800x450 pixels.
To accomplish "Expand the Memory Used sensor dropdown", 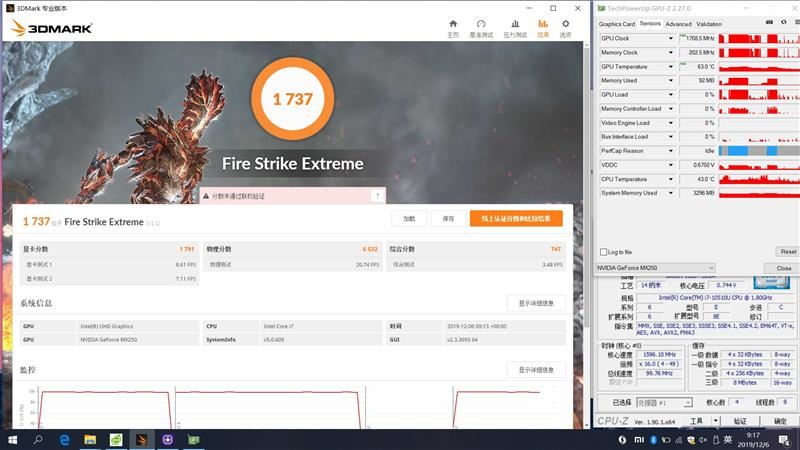I will 671,81.
